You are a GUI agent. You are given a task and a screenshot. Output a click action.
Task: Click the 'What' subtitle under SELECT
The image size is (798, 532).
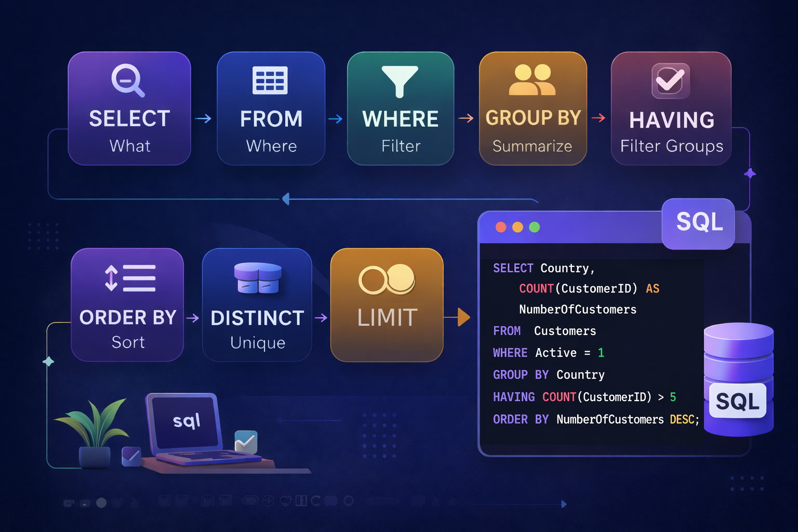pyautogui.click(x=130, y=146)
